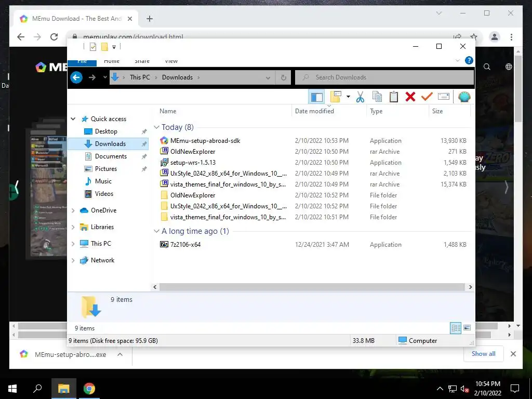Click Chrome reload page button

pos(54,37)
